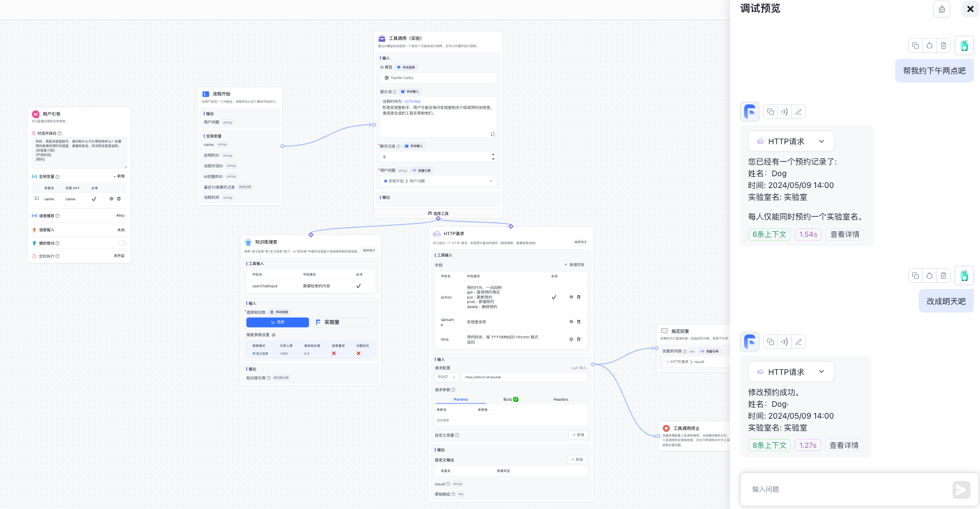Increase the 聊天记录 number stepper
Screen dimensions: 980x509
(x=493, y=154)
